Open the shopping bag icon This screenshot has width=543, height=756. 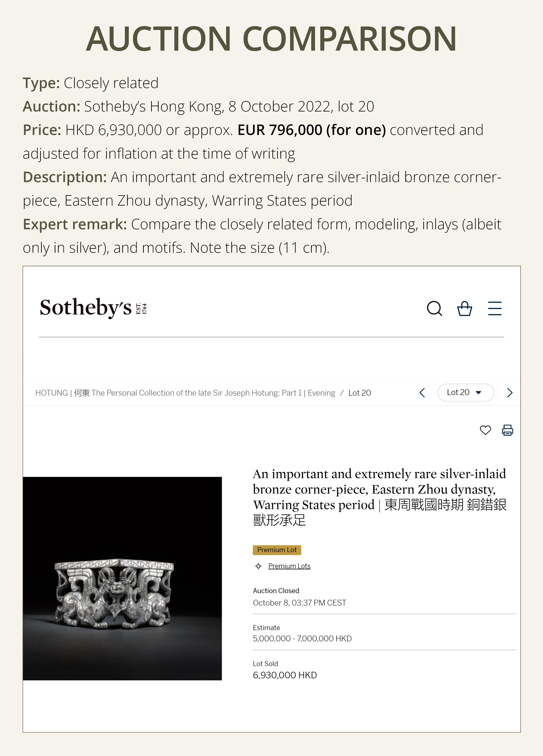point(464,308)
